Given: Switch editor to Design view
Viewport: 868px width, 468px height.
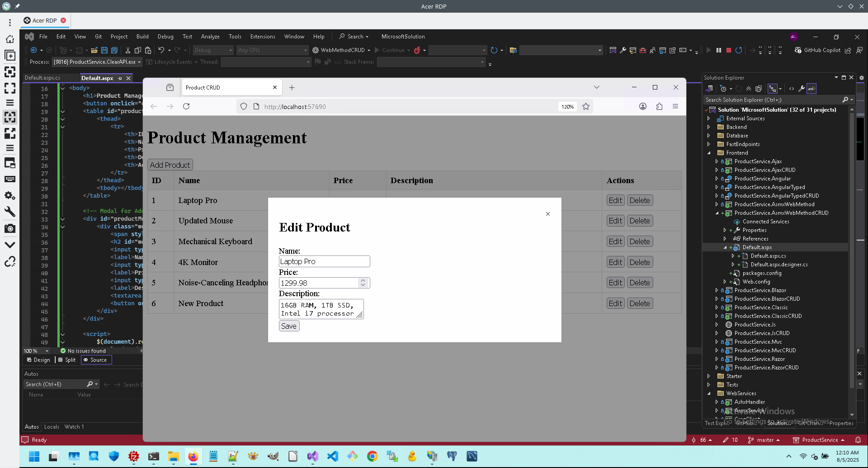Looking at the screenshot, I should tap(38, 360).
